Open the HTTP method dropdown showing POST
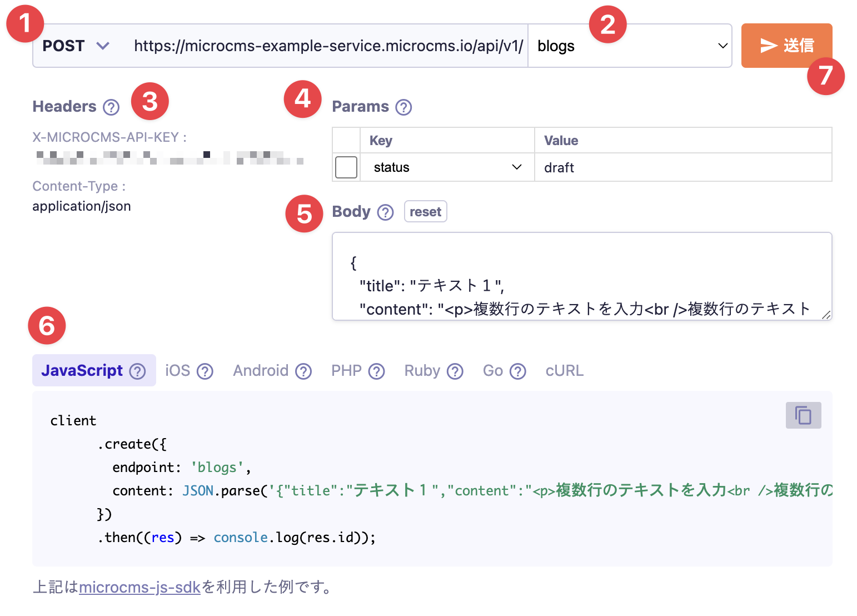The image size is (857, 616). [x=76, y=46]
